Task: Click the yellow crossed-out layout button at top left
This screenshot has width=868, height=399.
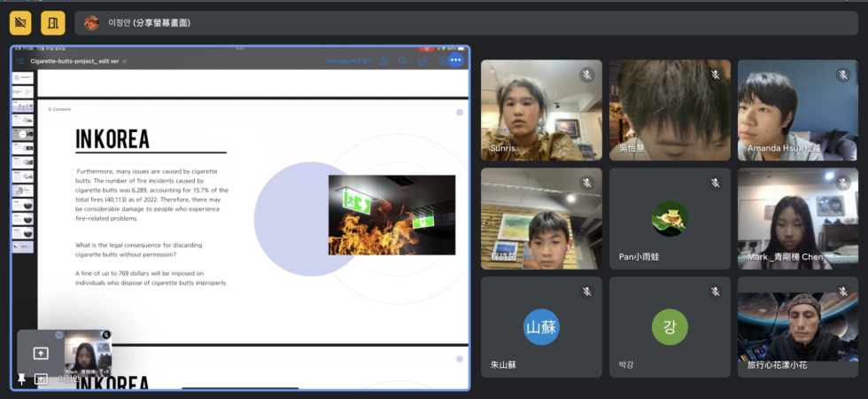Action: [x=19, y=22]
